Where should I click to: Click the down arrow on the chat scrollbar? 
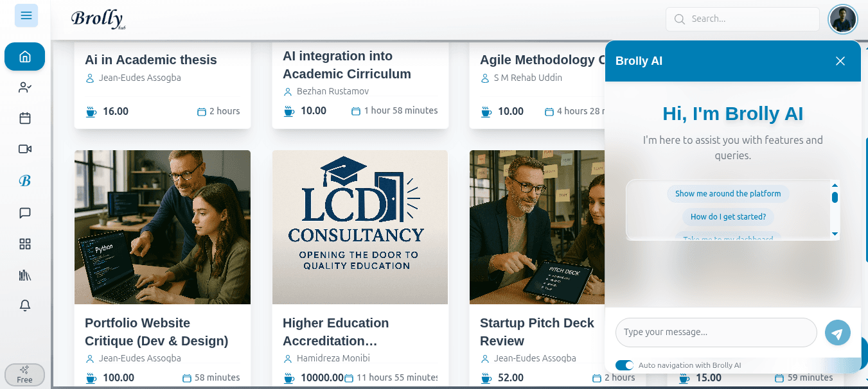point(835,234)
